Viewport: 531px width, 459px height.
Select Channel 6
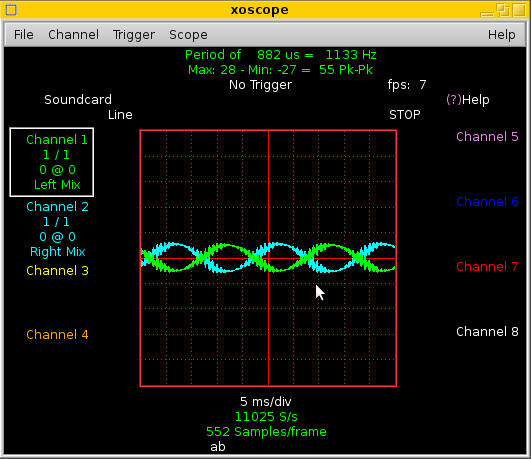pyautogui.click(x=487, y=202)
